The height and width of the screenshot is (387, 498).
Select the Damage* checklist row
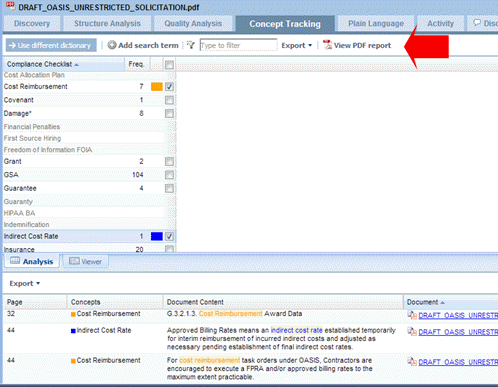[89, 114]
